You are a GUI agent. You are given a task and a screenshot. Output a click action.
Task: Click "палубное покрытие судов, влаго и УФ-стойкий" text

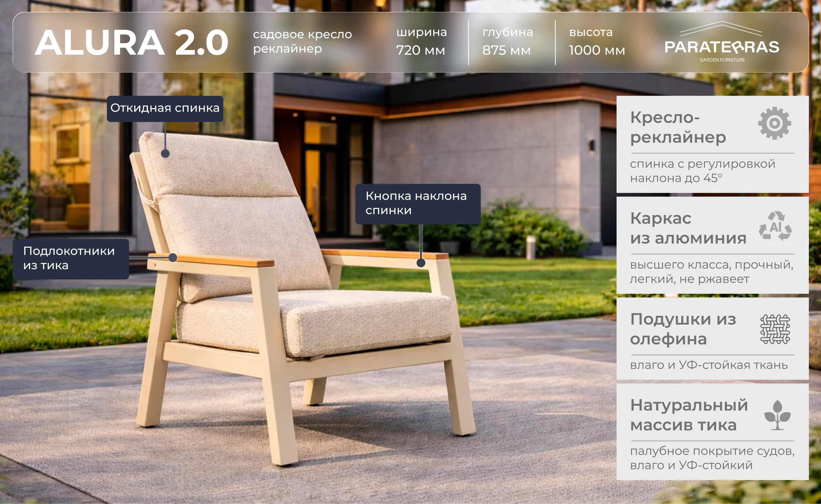[712, 458]
